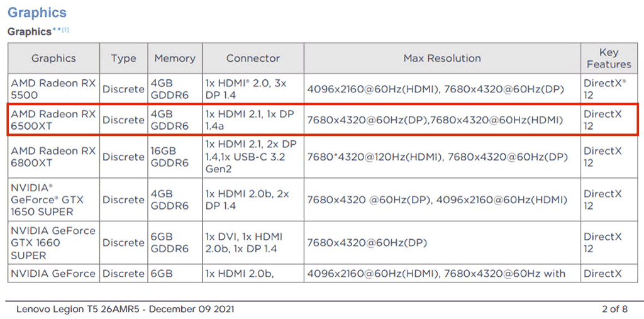The image size is (644, 319).
Task: Open the footnote [1] reference link
Action: [65, 30]
